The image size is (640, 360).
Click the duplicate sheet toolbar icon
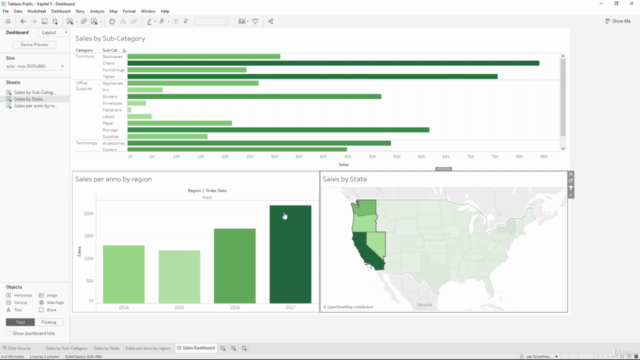(84, 21)
